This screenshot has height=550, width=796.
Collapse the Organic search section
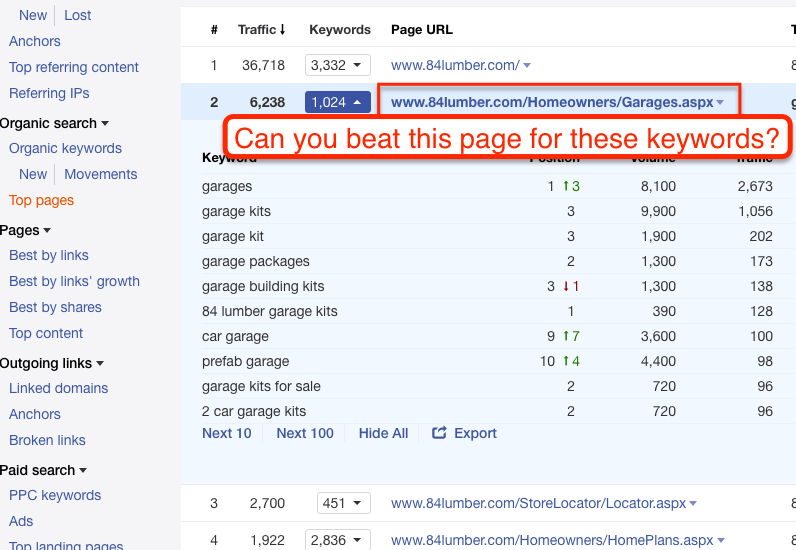pyautogui.click(x=105, y=124)
